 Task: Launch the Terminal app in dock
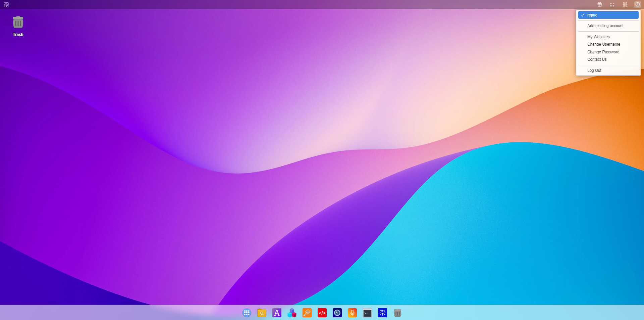click(367, 313)
